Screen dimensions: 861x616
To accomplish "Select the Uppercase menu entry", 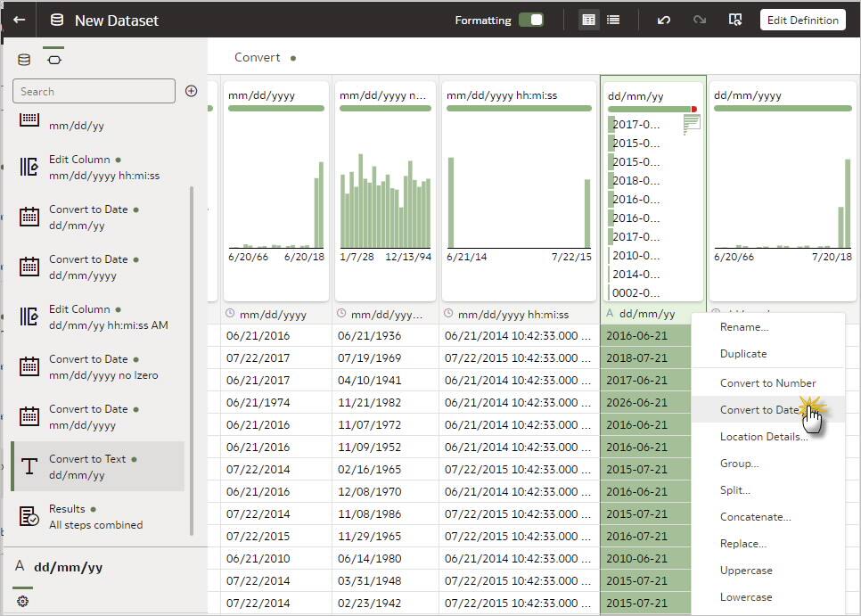I will [x=746, y=571].
